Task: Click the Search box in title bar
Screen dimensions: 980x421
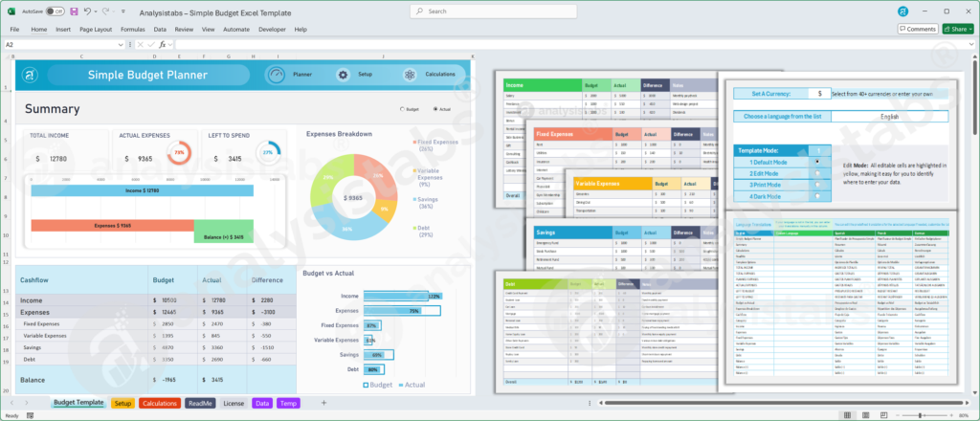Action: tap(488, 11)
